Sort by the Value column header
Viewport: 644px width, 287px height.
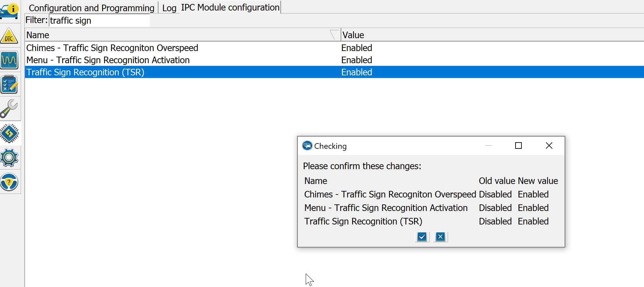click(492, 35)
